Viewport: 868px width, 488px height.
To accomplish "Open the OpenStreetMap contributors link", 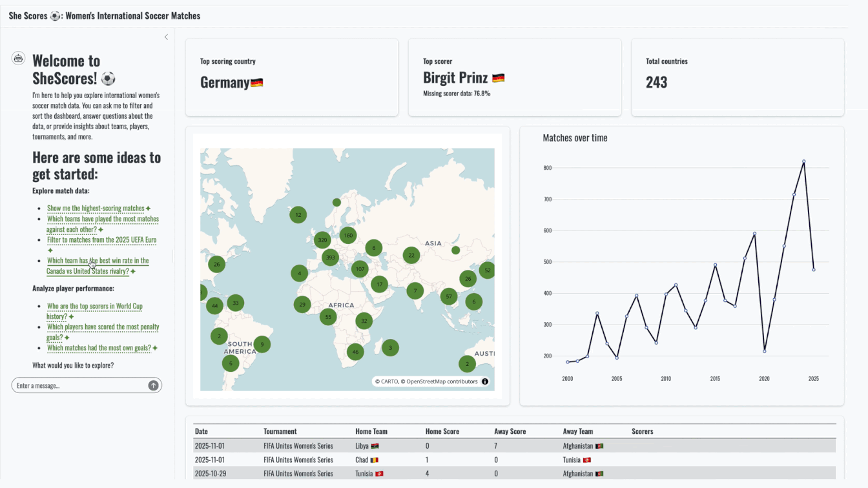I will click(442, 381).
